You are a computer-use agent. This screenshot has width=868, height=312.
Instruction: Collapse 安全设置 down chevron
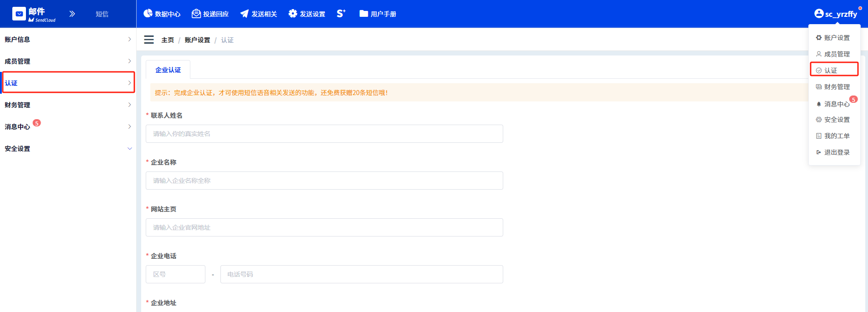coord(129,149)
